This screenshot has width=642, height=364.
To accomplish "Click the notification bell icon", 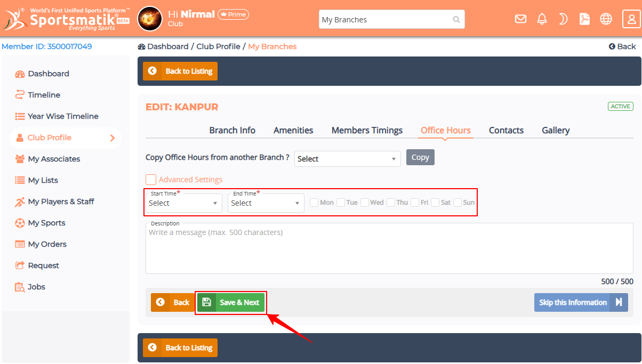I will tap(542, 19).
